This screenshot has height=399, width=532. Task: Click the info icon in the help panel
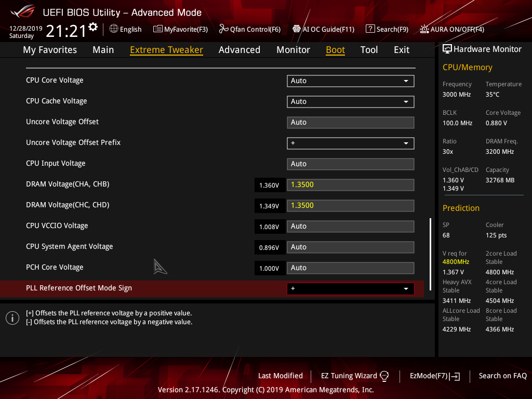pyautogui.click(x=12, y=318)
